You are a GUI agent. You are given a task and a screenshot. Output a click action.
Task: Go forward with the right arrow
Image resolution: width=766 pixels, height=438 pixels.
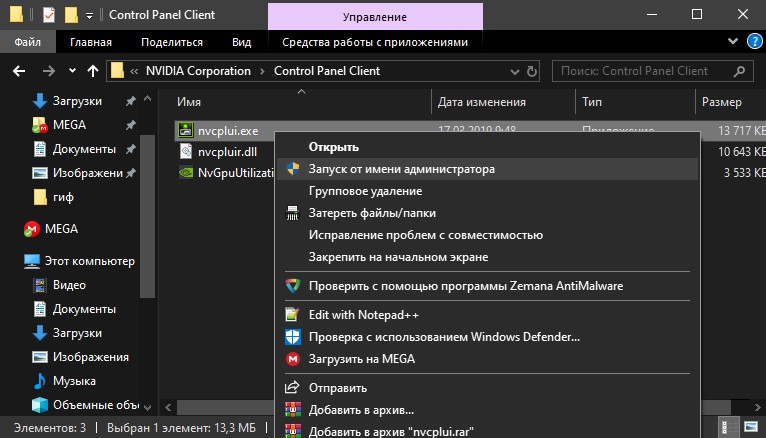[x=48, y=71]
